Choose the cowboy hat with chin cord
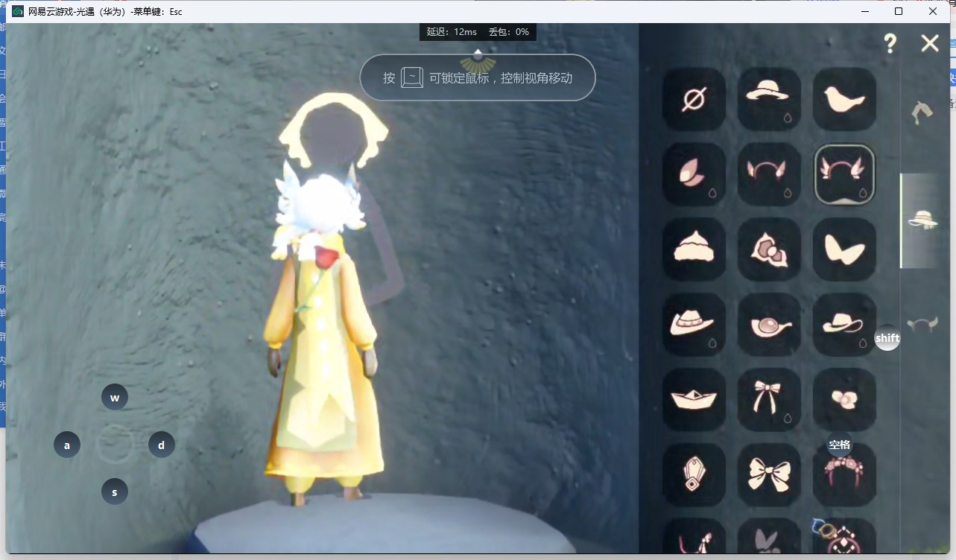This screenshot has width=956, height=560. coord(844,325)
